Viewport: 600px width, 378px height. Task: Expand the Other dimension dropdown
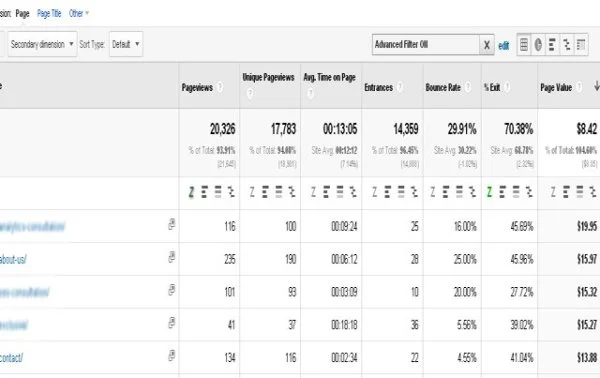coord(79,13)
